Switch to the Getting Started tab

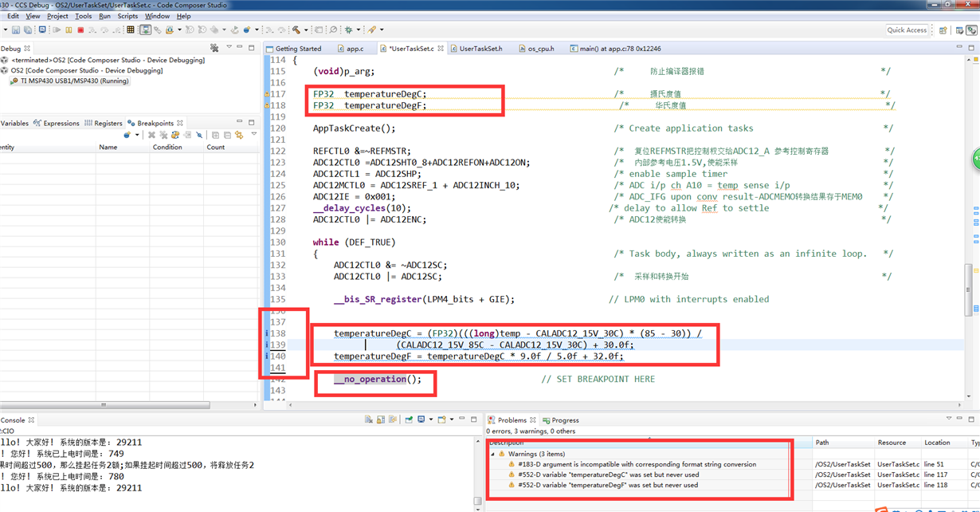click(x=293, y=49)
